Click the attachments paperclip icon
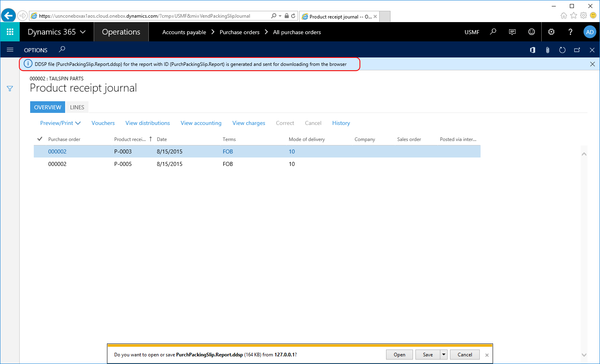This screenshot has width=600, height=364. click(547, 50)
